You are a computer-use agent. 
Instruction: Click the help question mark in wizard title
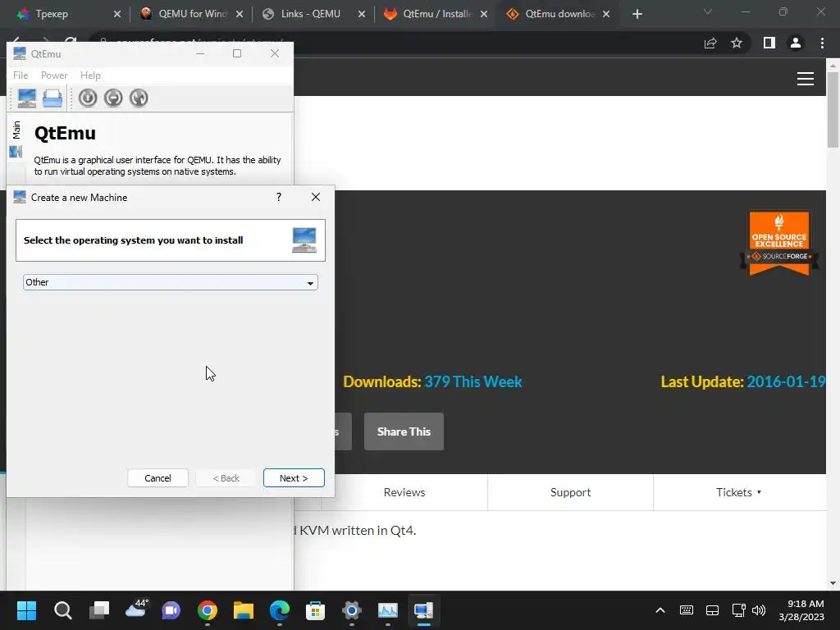pos(279,197)
